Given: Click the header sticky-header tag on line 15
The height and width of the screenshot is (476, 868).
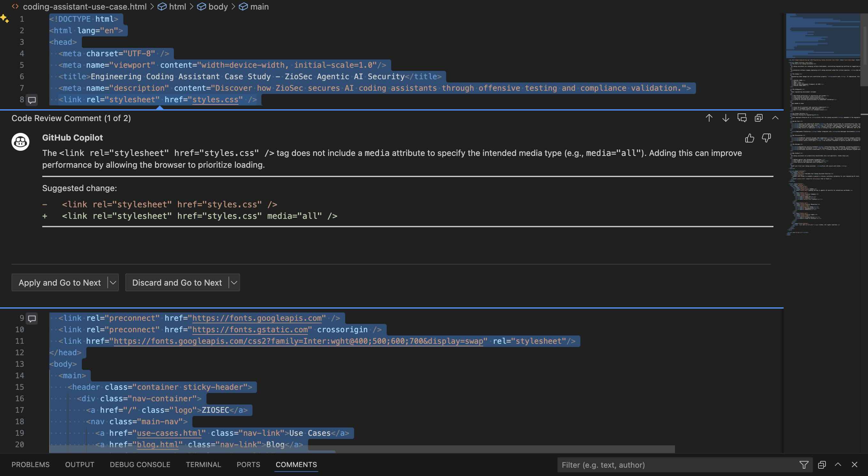Looking at the screenshot, I should 160,387.
